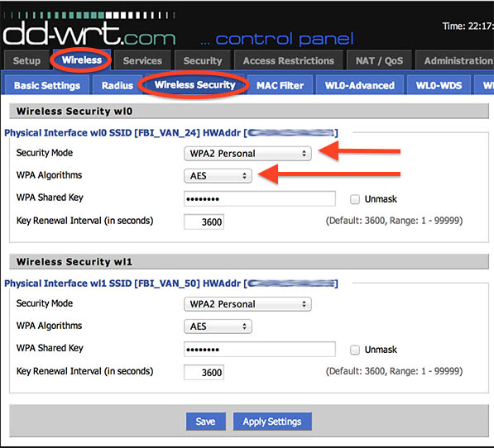
Task: Open Access Restrictions tab
Action: pyautogui.click(x=288, y=60)
